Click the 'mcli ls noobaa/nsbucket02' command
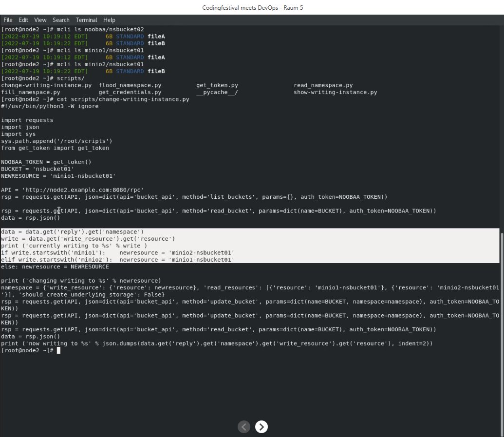 click(100, 29)
